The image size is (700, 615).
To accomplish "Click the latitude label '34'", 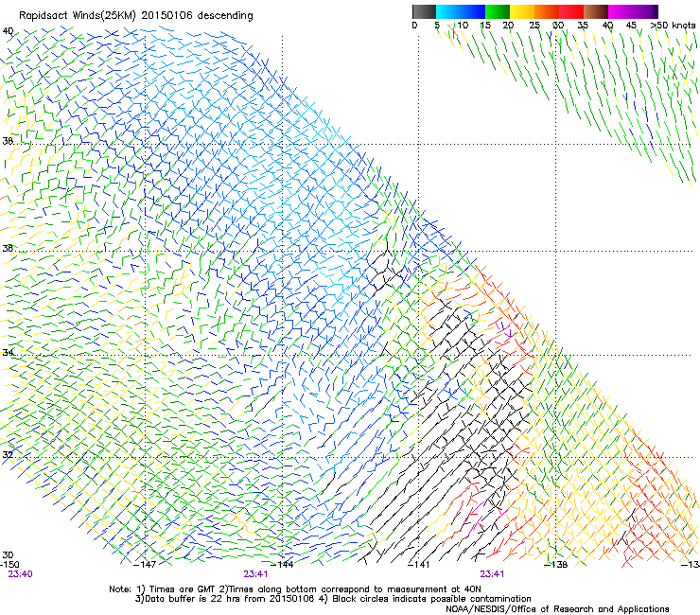I will tap(8, 352).
